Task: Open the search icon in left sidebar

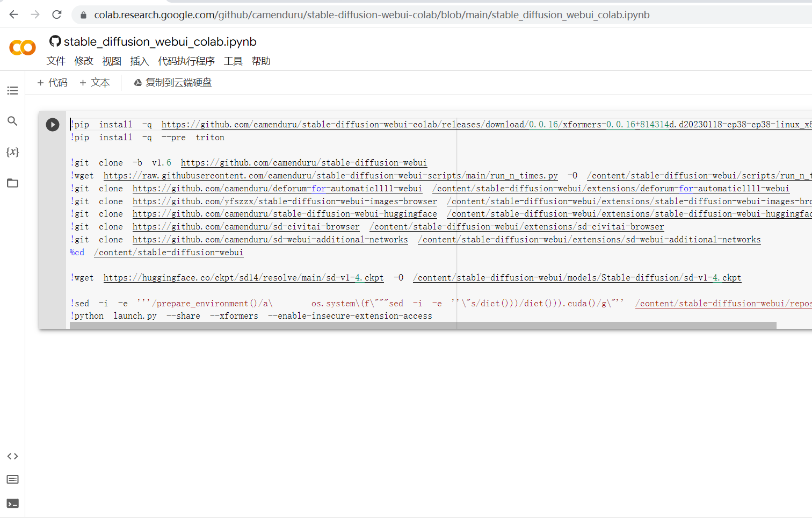Action: point(12,121)
